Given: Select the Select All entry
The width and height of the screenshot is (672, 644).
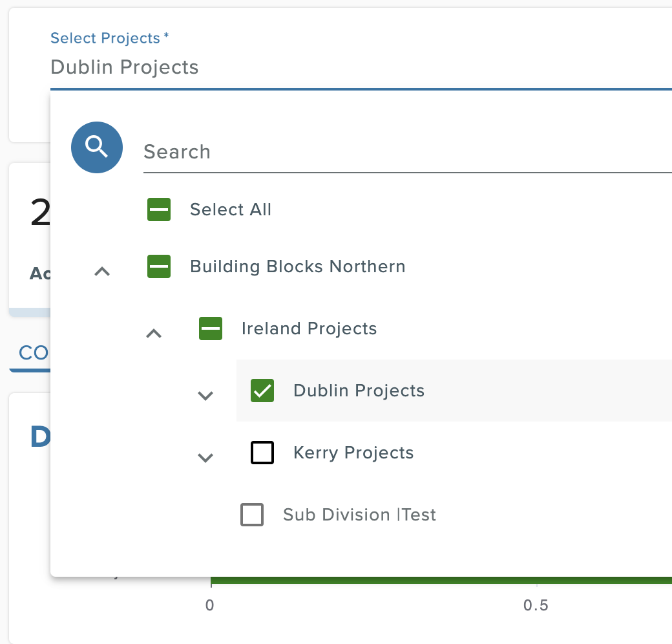Looking at the screenshot, I should (231, 209).
